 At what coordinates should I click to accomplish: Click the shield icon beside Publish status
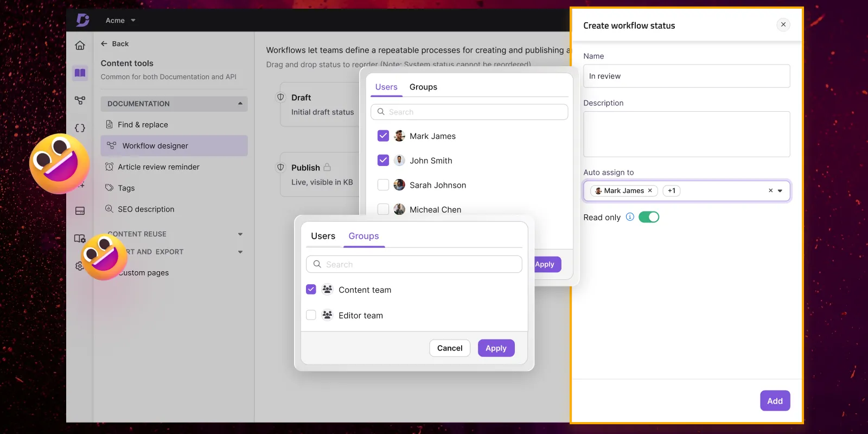point(280,167)
